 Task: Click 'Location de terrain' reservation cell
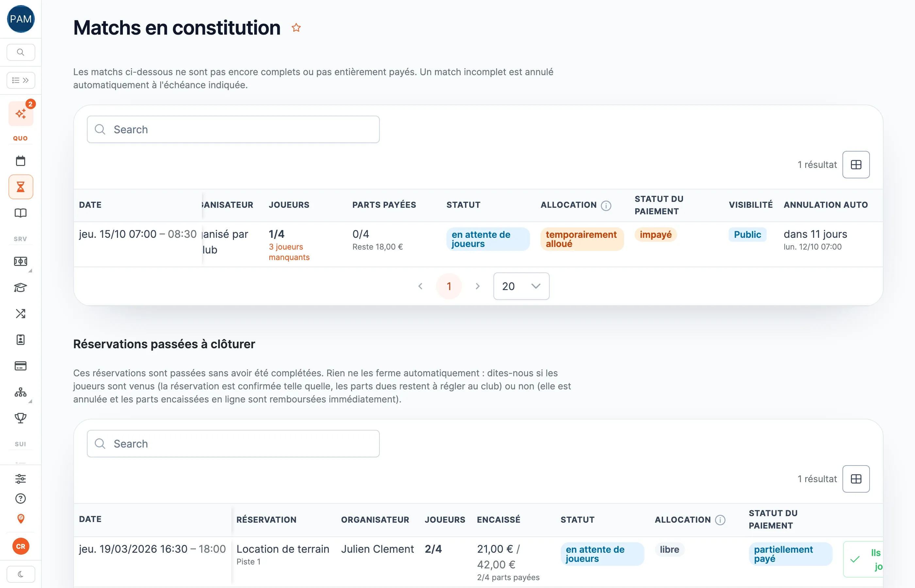click(x=283, y=549)
